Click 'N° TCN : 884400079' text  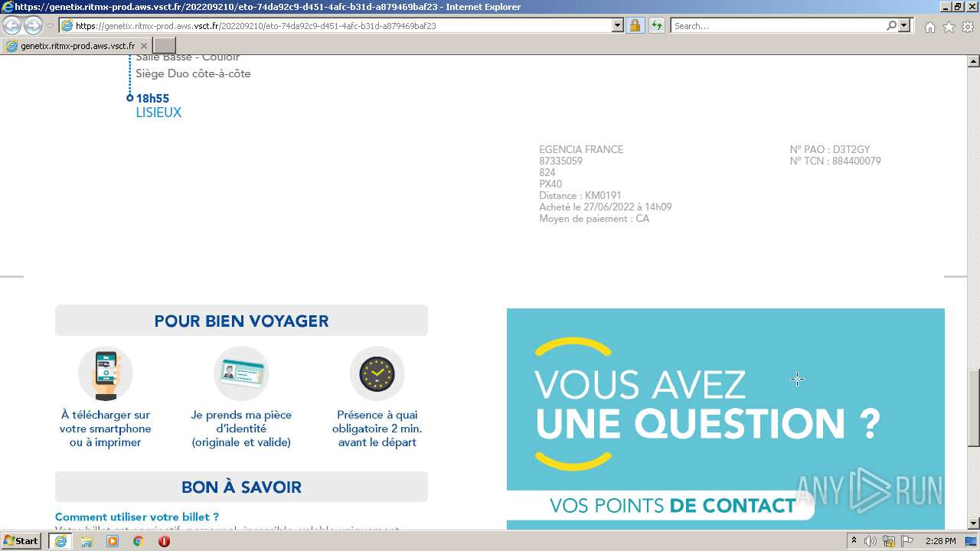[x=835, y=161]
